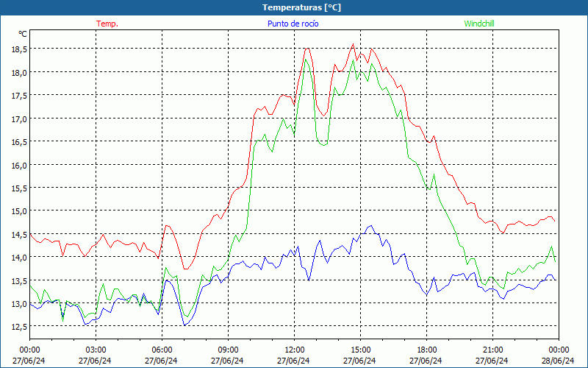The width and height of the screenshot is (588, 368).
Task: Click the 28/06/24 date label
Action: click(x=559, y=361)
